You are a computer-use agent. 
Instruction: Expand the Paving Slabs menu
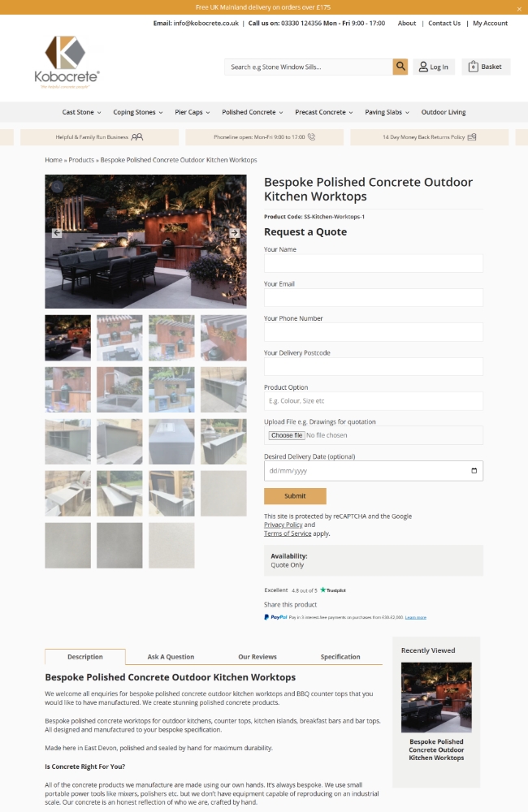[387, 112]
